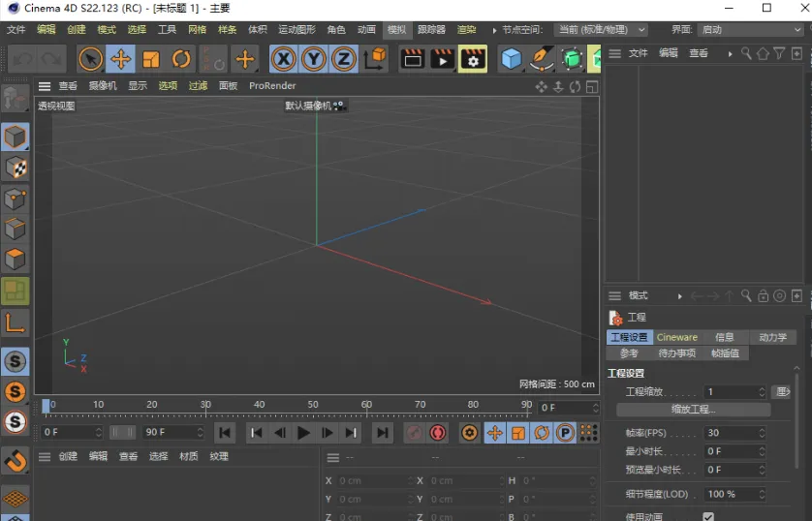The height and width of the screenshot is (521, 812).
Task: Click the 缩放工程... button
Action: tap(693, 410)
